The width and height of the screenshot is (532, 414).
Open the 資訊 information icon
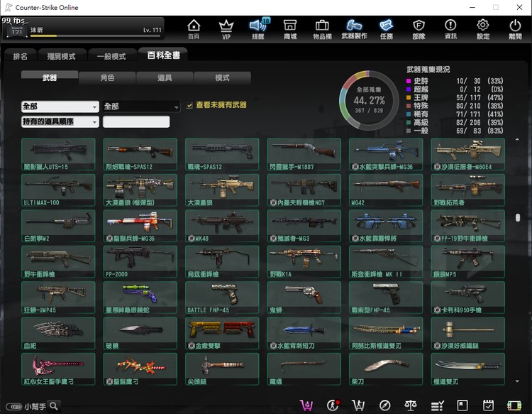pos(450,29)
